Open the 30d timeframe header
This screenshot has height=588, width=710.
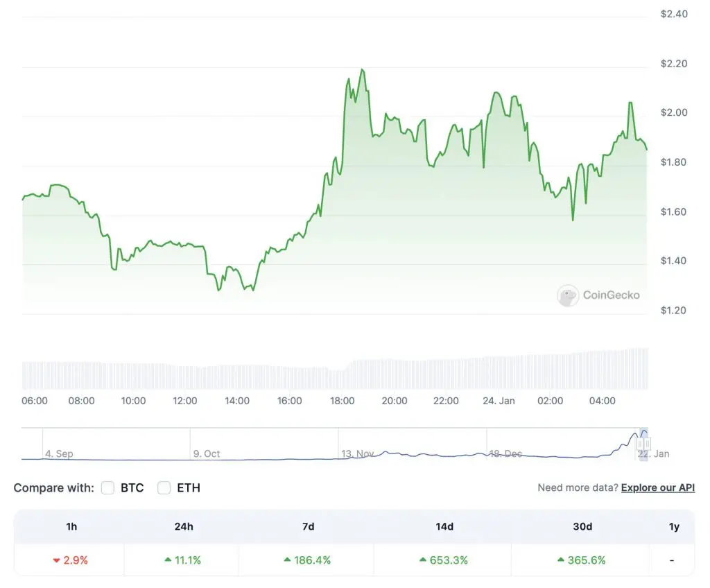coord(582,527)
